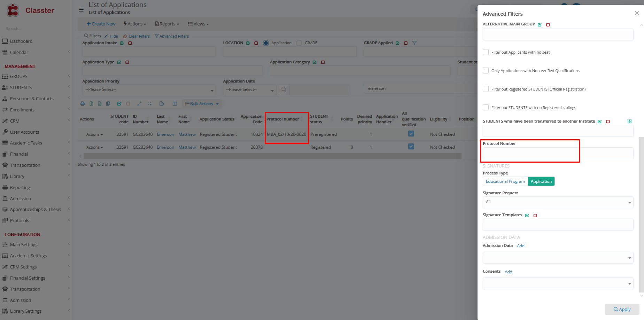Export the list to Excel
Screen dimensions: 644x320
(91, 104)
